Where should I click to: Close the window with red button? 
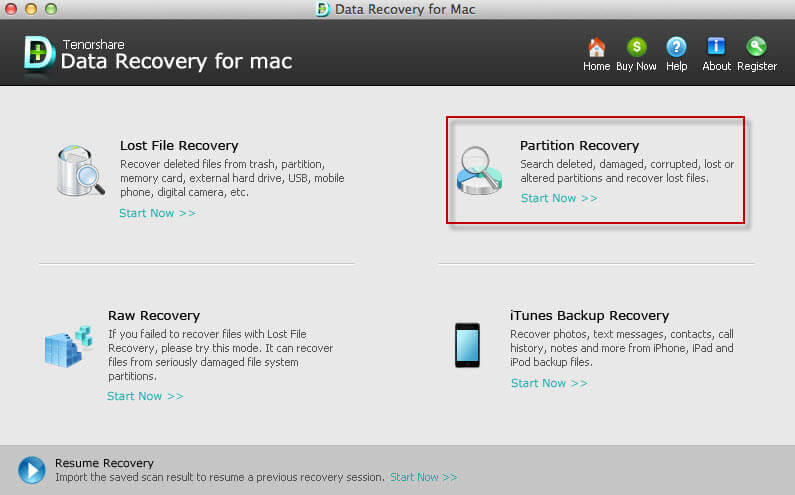tap(11, 9)
